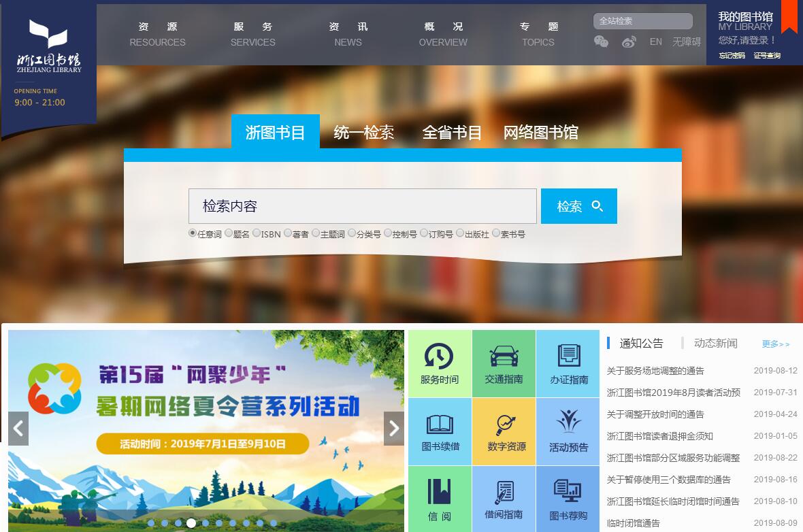Select the ISBN search radio option
Screen dimensions: 803x532
(x=257, y=233)
